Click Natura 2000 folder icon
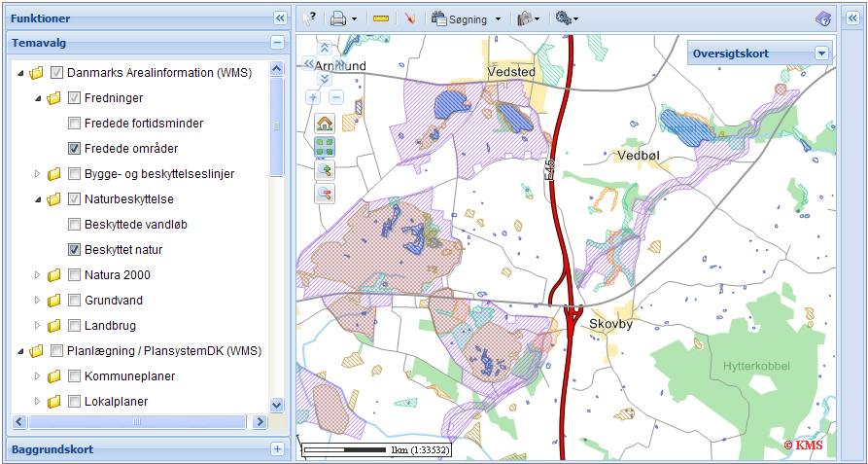 coord(54,274)
